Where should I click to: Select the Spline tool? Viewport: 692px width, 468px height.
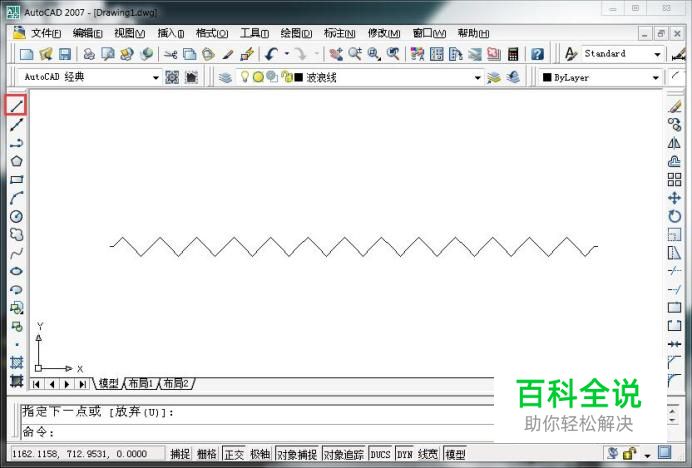click(16, 253)
